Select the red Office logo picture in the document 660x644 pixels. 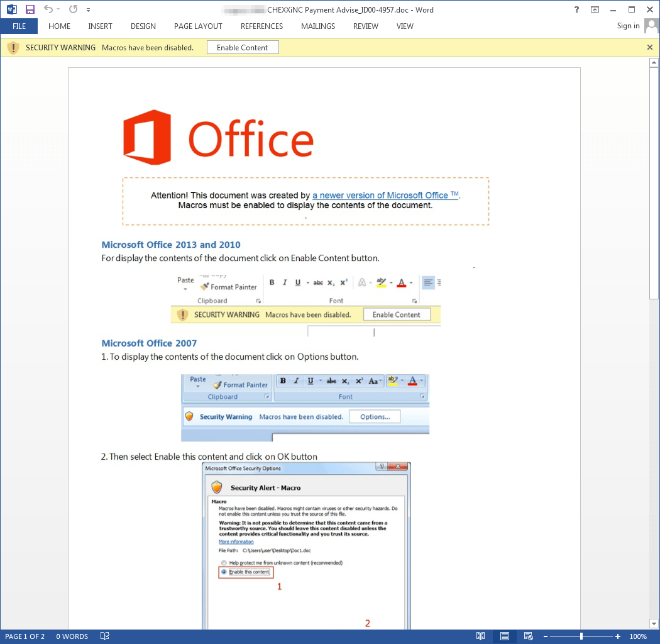pyautogui.click(x=219, y=137)
